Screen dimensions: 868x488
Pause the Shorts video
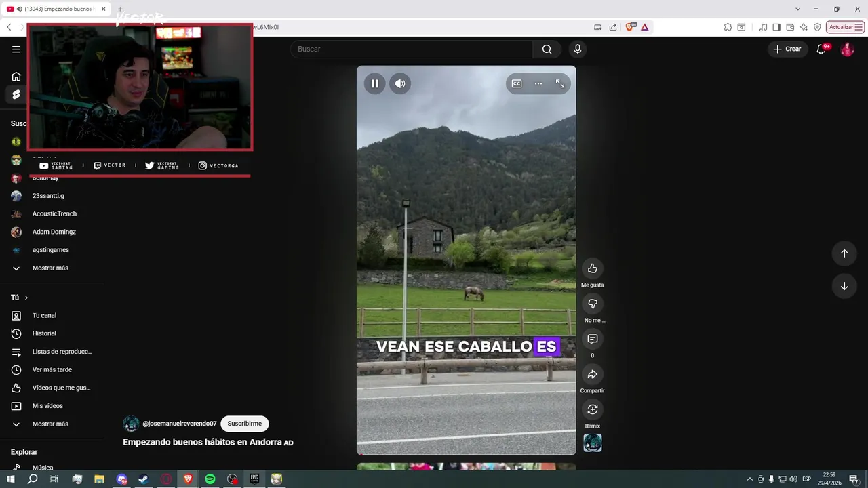click(x=374, y=83)
